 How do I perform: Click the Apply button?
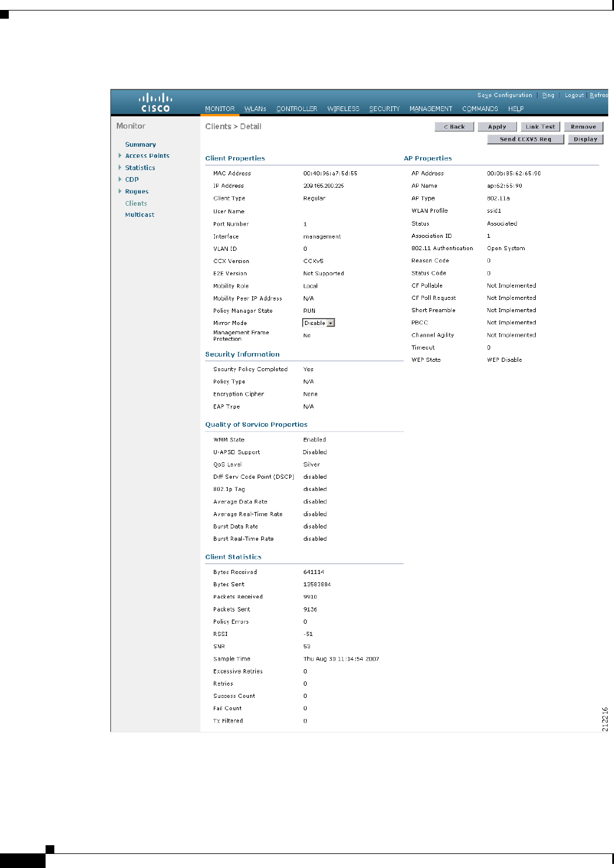click(x=497, y=127)
